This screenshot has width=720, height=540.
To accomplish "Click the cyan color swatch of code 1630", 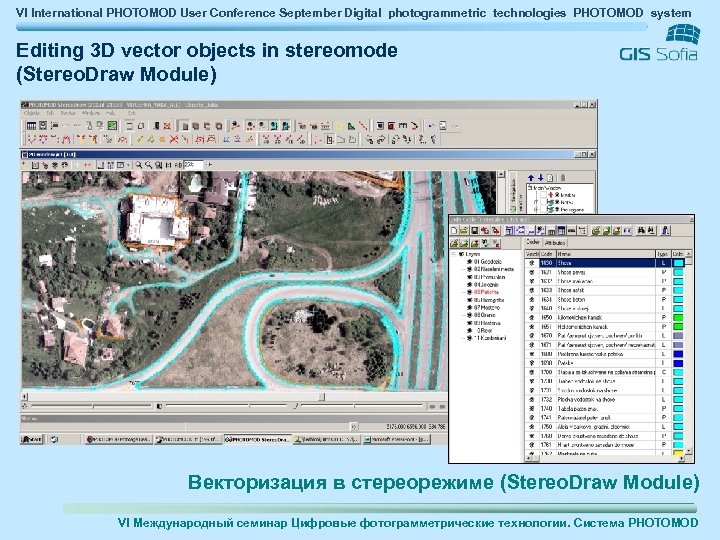I will (x=678, y=263).
